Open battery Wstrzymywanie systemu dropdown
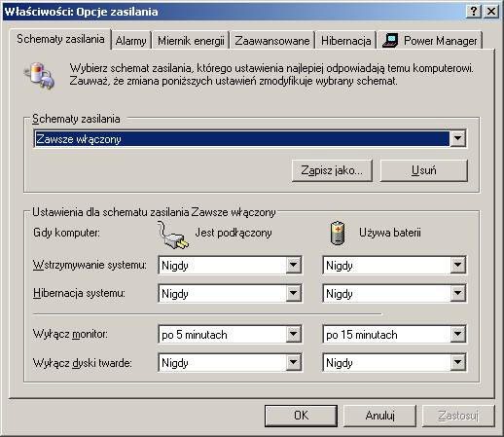Screen dimensions: 504x437 coord(395,266)
